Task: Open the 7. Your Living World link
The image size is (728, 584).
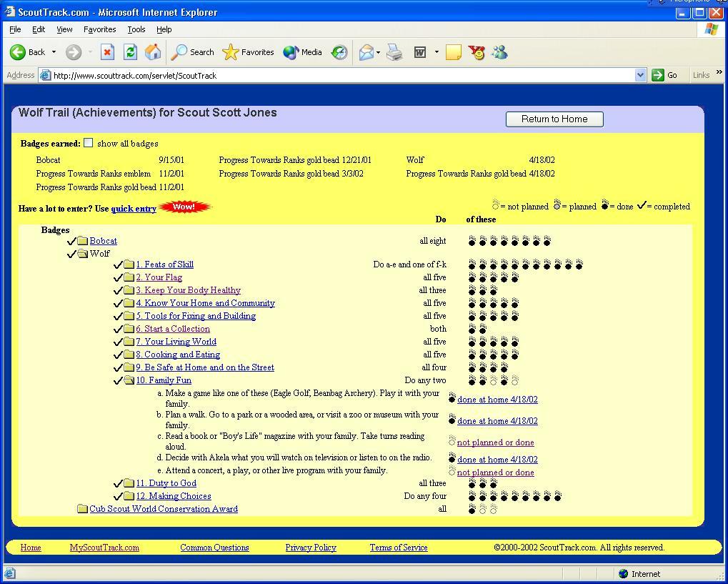Action: pyautogui.click(x=176, y=342)
